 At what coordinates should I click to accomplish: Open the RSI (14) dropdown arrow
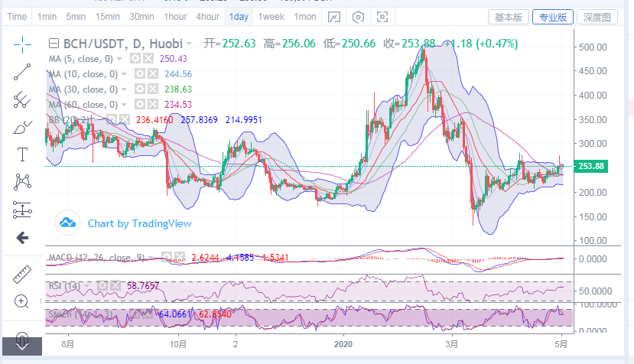86,286
